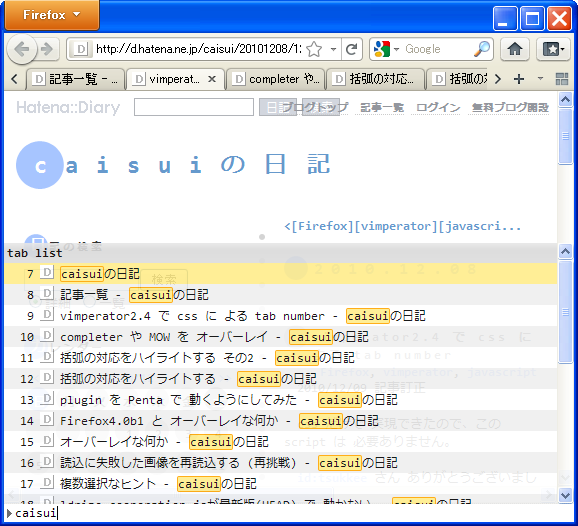The image size is (578, 526).
Task: Click the search magnifier icon
Action: pyautogui.click(x=482, y=49)
